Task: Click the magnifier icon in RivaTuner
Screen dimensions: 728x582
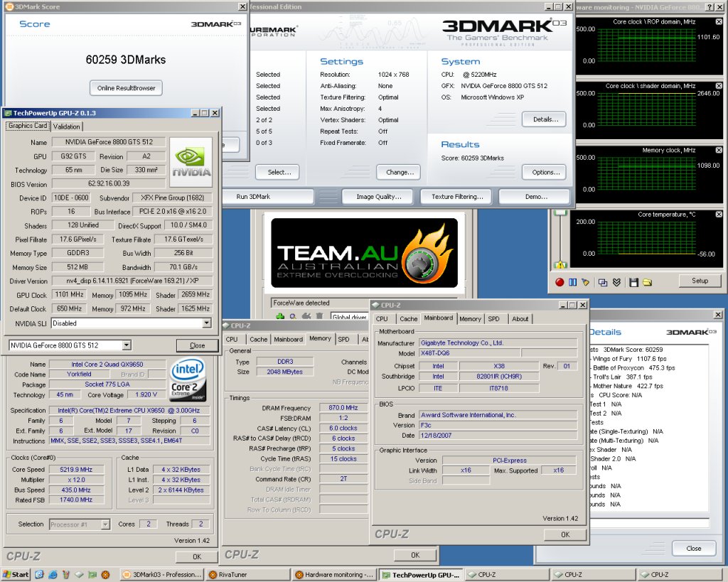Action: click(x=293, y=316)
